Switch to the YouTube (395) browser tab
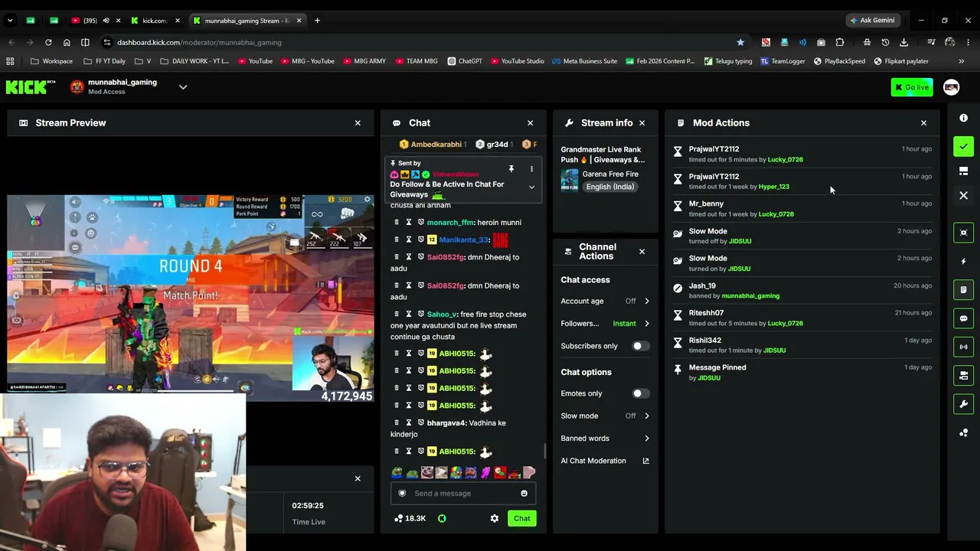Viewport: 980px width, 551px height. point(90,21)
